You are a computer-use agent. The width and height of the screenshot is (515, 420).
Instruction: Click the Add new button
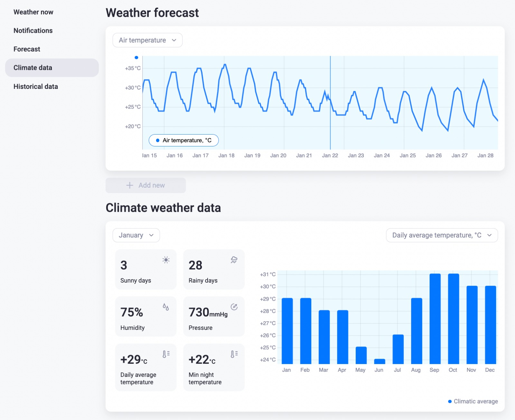pyautogui.click(x=146, y=185)
